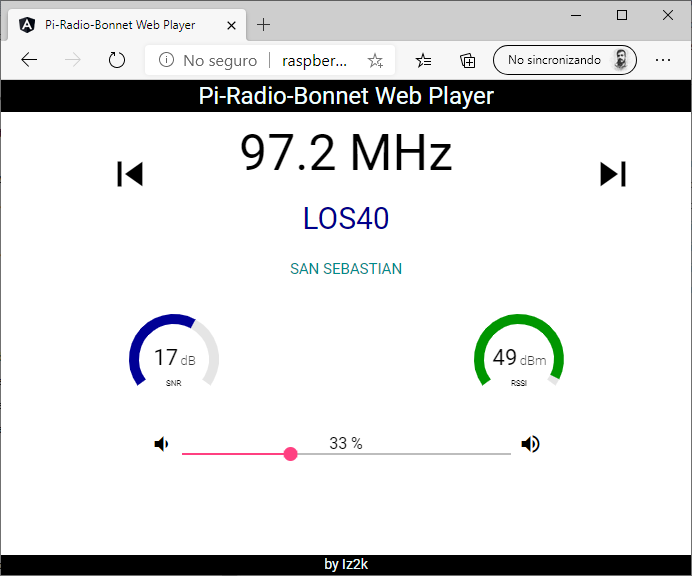Click the pink volume slider handle
The image size is (692, 576).
click(290, 454)
